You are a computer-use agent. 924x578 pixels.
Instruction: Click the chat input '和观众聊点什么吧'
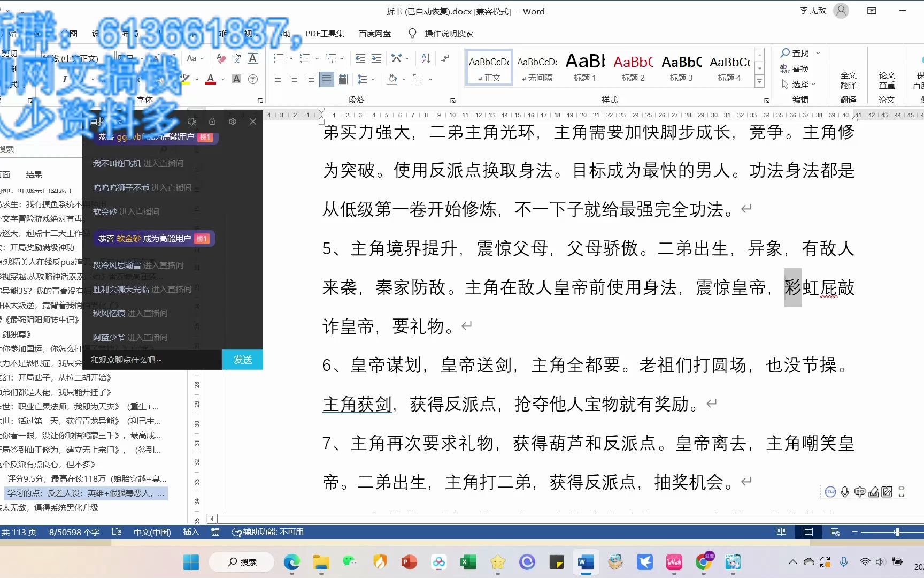152,360
